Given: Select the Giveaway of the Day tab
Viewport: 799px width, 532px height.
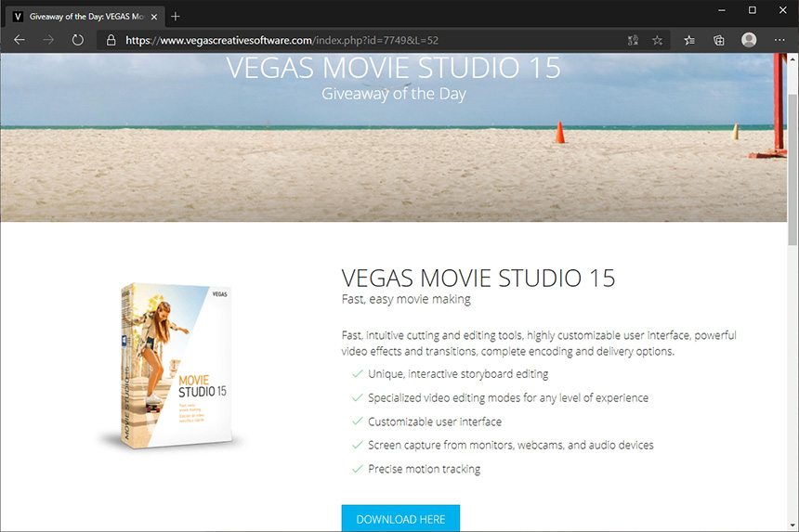Looking at the screenshot, I should coord(85,17).
